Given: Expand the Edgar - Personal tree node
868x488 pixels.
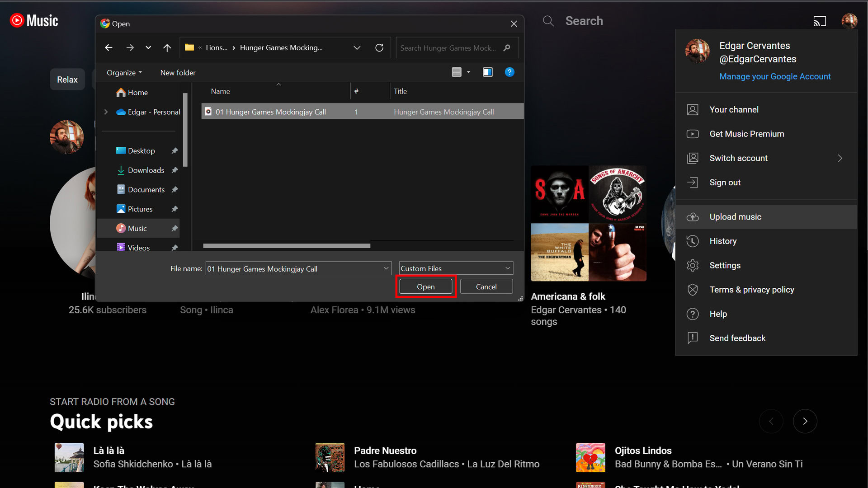Looking at the screenshot, I should click(106, 112).
